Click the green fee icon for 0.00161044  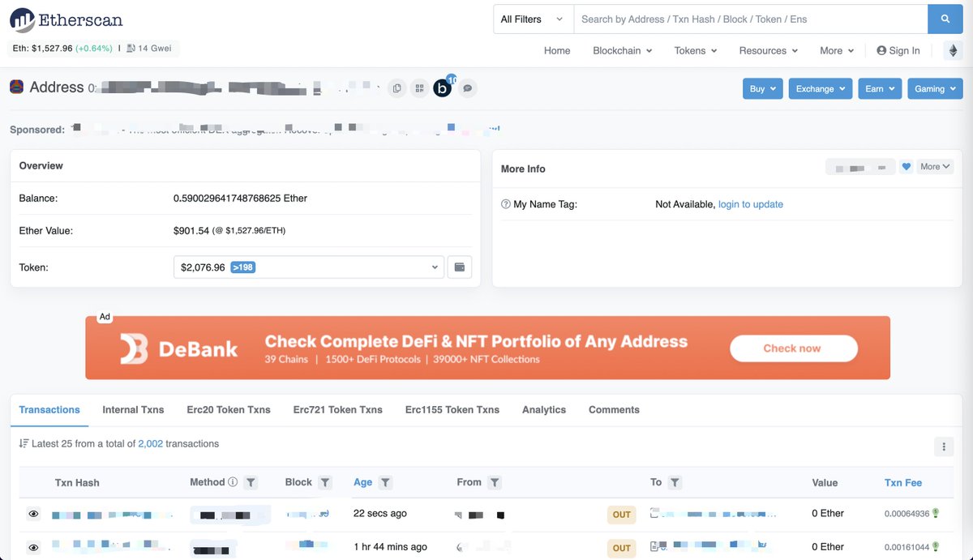(x=936, y=547)
